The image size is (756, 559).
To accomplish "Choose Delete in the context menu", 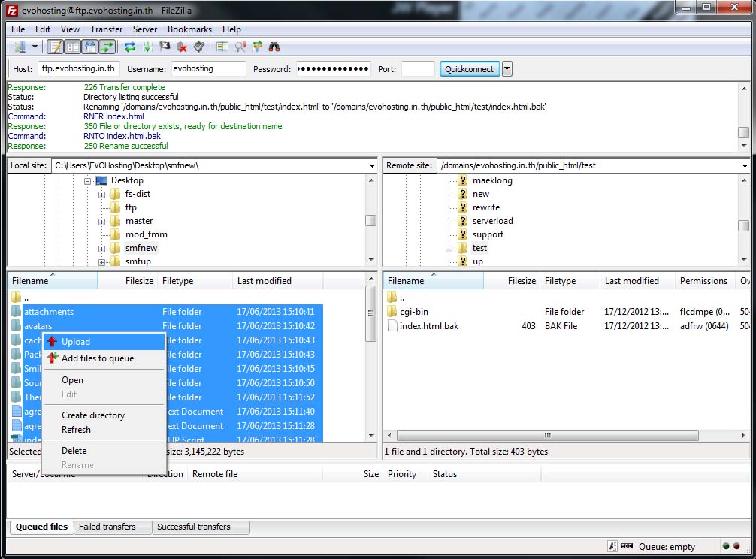I will pyautogui.click(x=104, y=451).
